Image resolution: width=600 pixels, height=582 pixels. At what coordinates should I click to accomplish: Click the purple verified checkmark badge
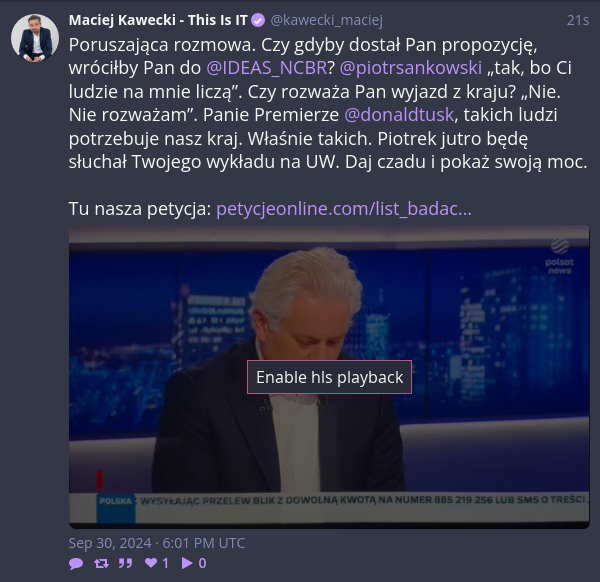tap(258, 20)
